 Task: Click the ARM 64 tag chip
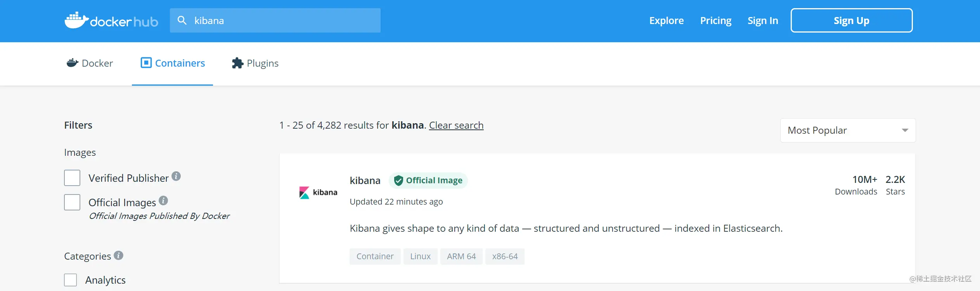pos(461,257)
